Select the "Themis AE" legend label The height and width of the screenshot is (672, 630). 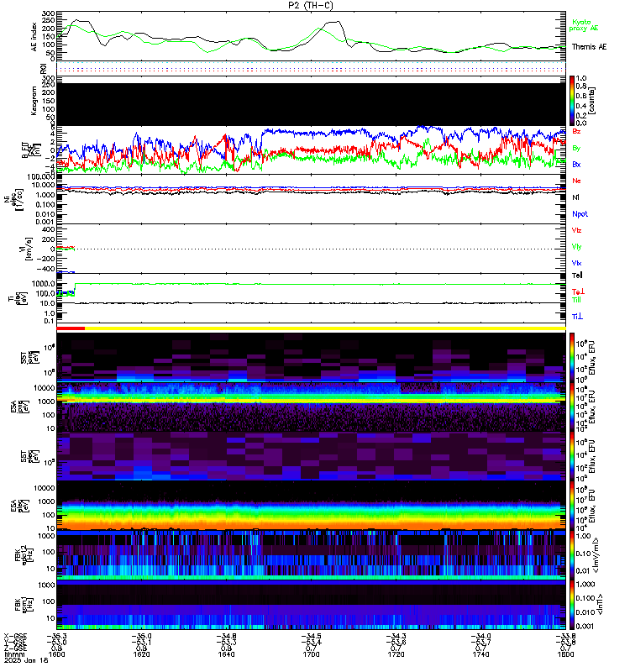click(x=589, y=47)
